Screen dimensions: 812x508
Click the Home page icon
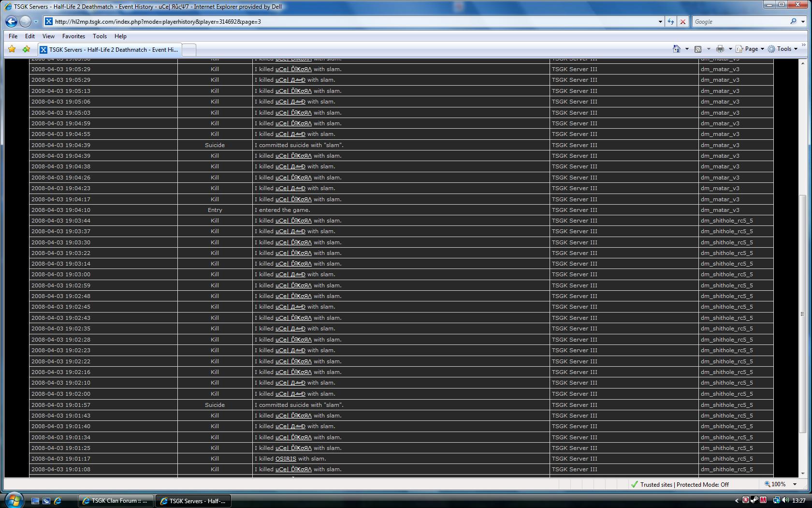[x=677, y=49]
